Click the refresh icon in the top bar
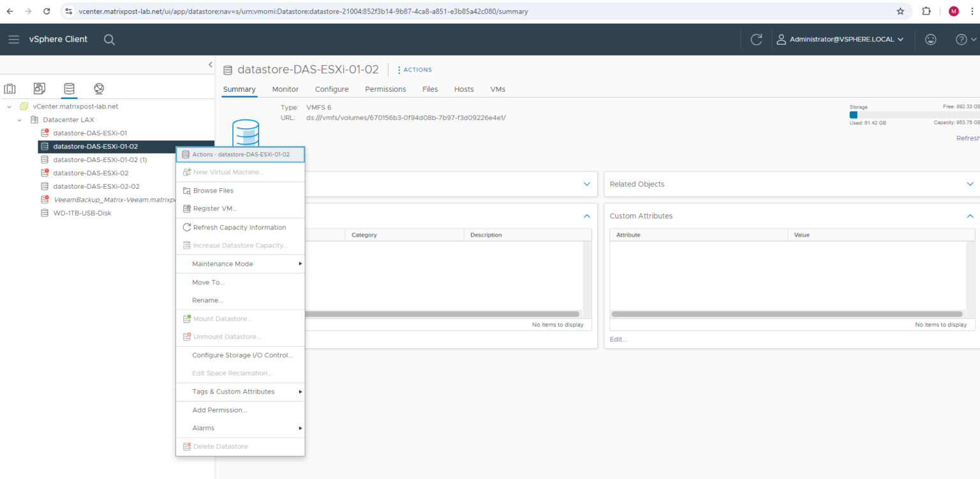The height and width of the screenshot is (479, 980). click(756, 39)
